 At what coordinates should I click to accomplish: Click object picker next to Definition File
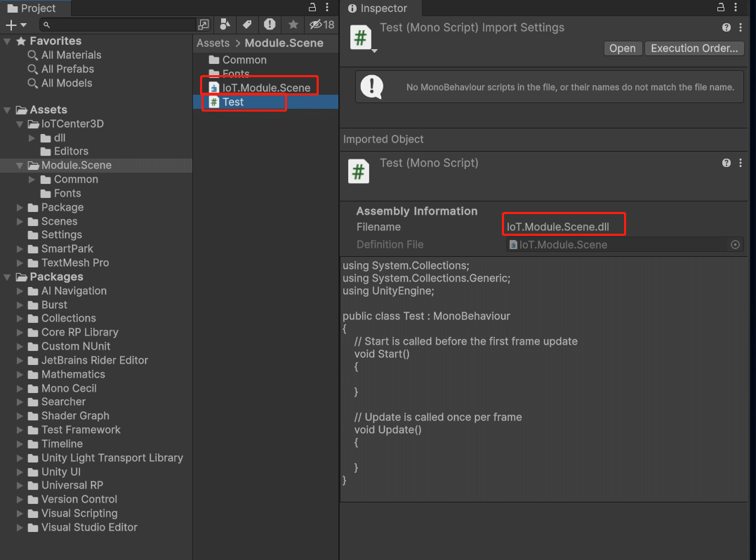pos(735,245)
